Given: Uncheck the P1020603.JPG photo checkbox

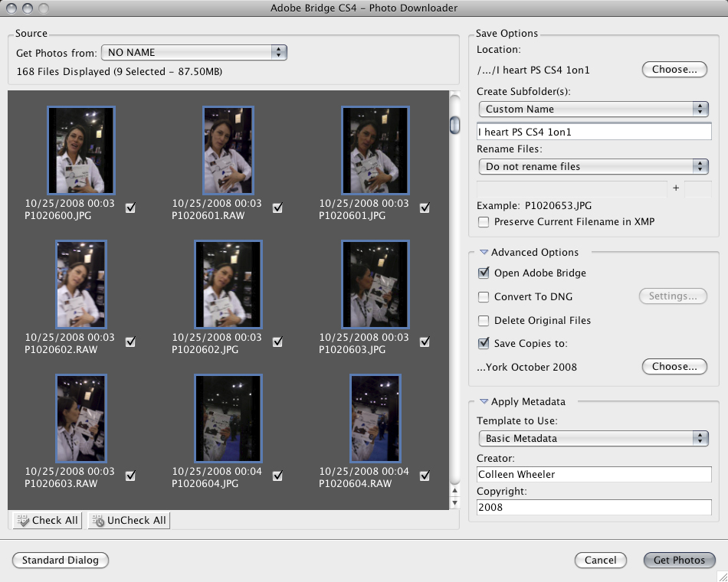Looking at the screenshot, I should pyautogui.click(x=425, y=342).
